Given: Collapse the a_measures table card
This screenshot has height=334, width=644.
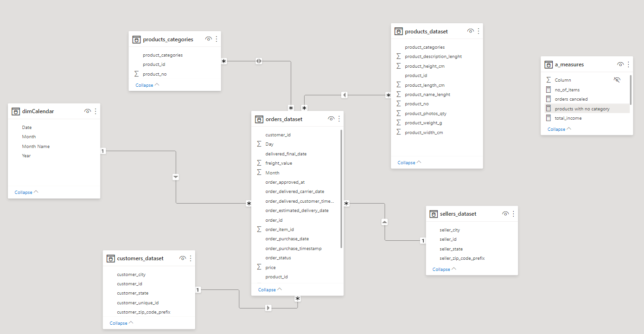Looking at the screenshot, I should (x=559, y=129).
